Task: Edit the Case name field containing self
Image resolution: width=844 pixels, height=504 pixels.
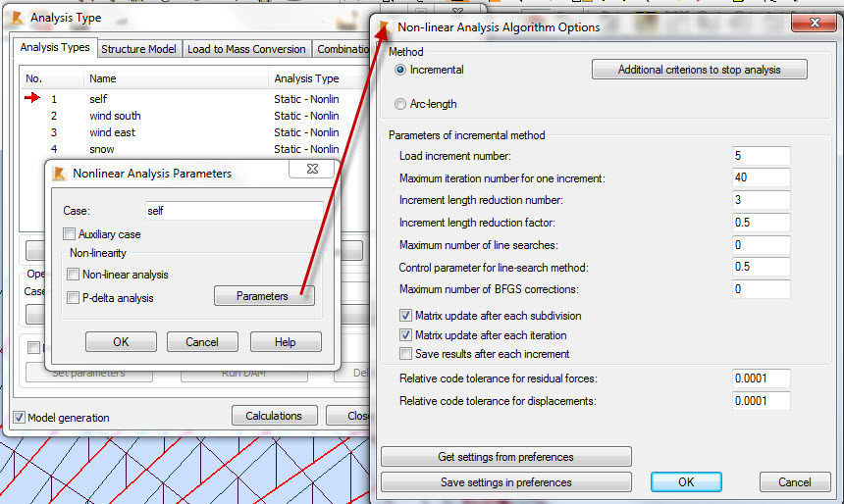Action: tap(235, 211)
